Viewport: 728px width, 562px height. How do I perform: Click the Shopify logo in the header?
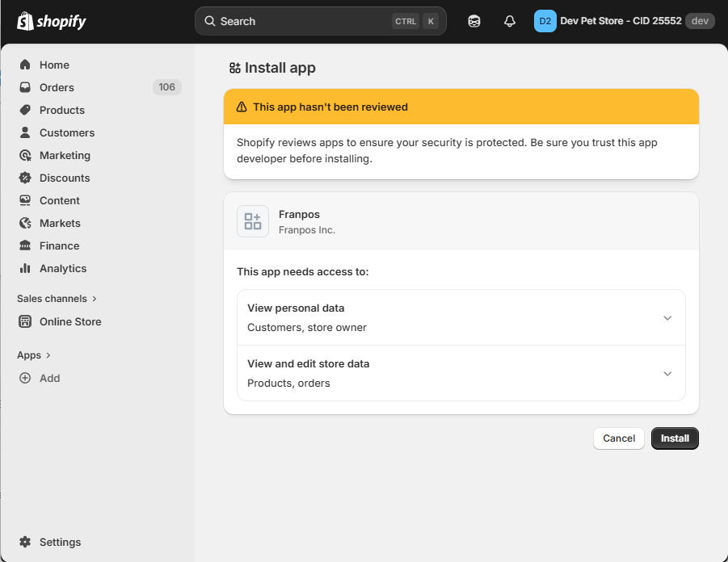52,21
